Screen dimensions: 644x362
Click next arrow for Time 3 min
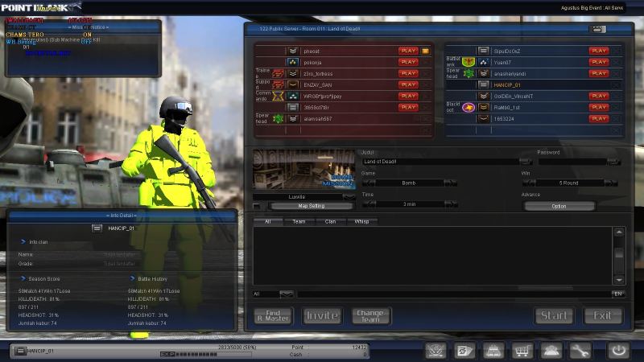pos(451,204)
